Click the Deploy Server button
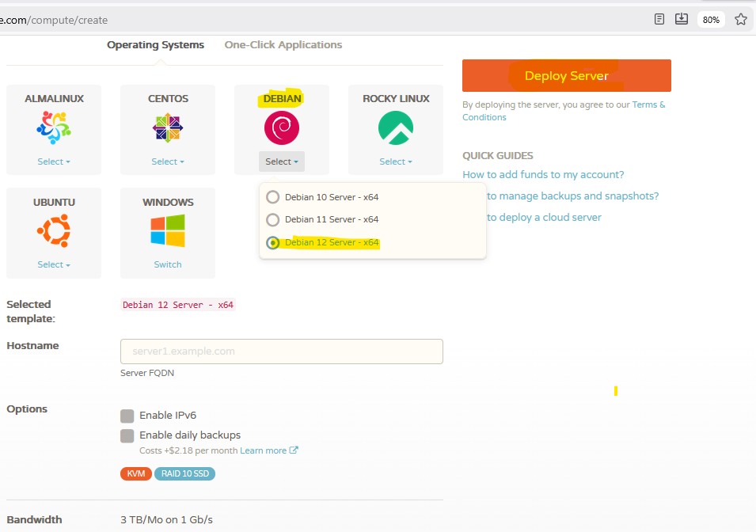This screenshot has height=532, width=756. pos(566,76)
